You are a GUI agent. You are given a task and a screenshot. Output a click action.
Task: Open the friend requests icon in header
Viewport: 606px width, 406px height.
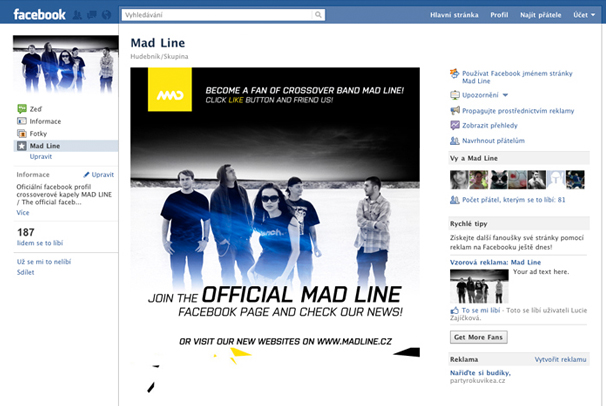[x=77, y=15]
